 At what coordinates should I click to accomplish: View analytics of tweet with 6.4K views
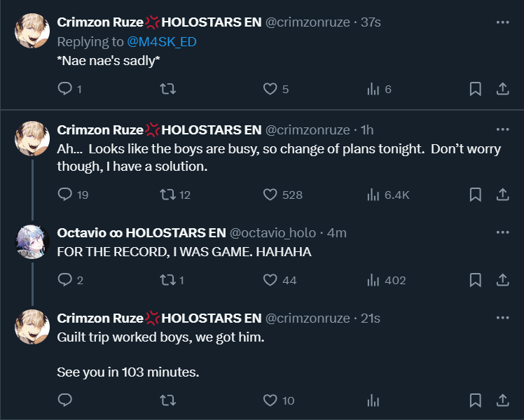point(373,194)
